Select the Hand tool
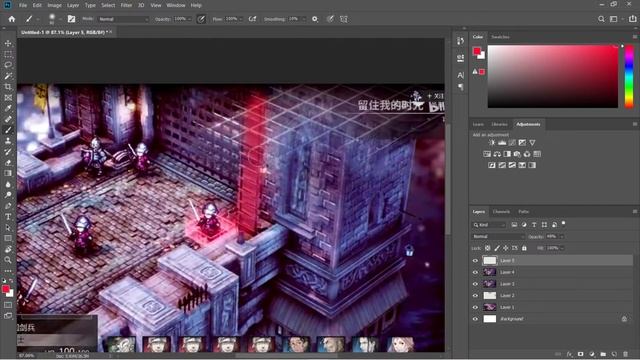640x360 pixels. tap(8, 249)
